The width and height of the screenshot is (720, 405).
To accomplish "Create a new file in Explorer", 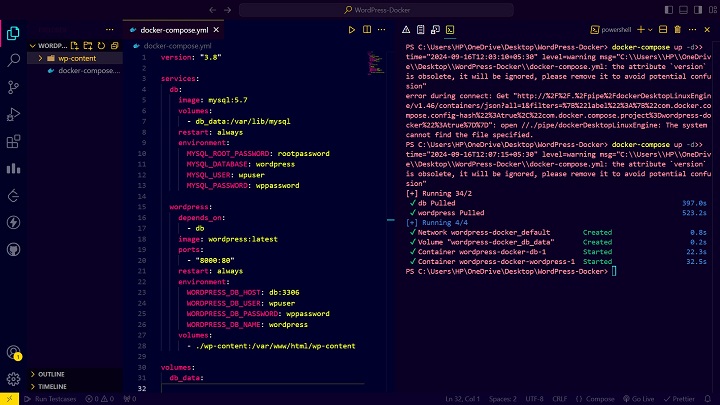I will (74, 45).
